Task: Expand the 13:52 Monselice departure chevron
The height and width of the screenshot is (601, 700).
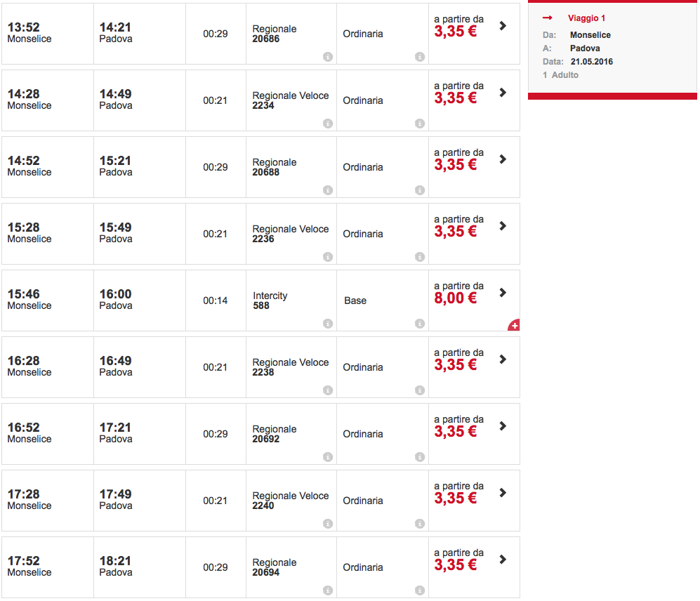Action: coord(503,26)
